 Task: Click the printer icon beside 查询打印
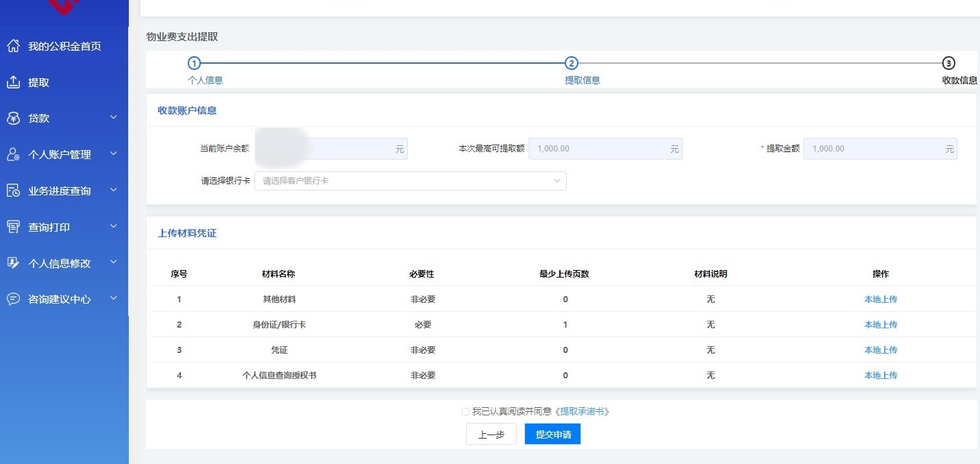pyautogui.click(x=13, y=227)
